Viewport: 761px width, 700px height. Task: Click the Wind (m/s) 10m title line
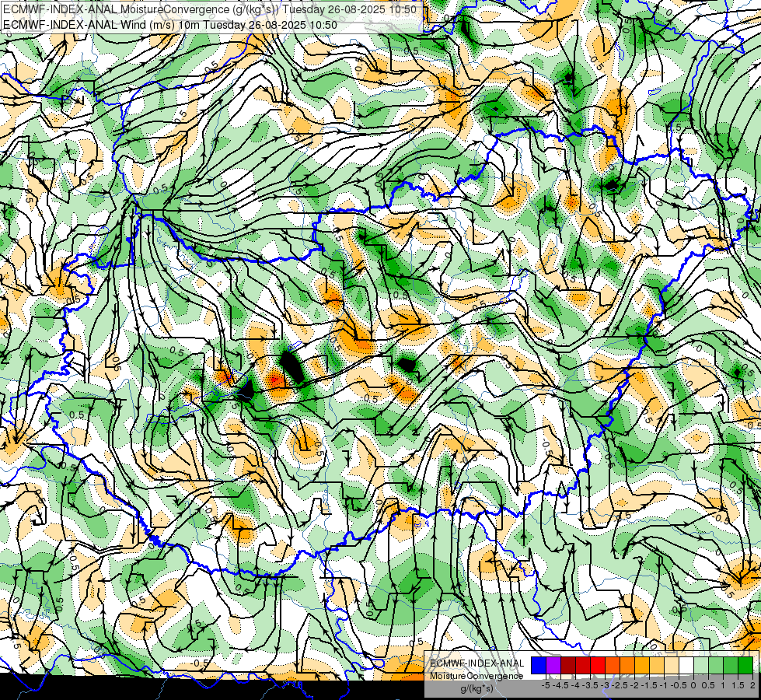pyautogui.click(x=170, y=25)
